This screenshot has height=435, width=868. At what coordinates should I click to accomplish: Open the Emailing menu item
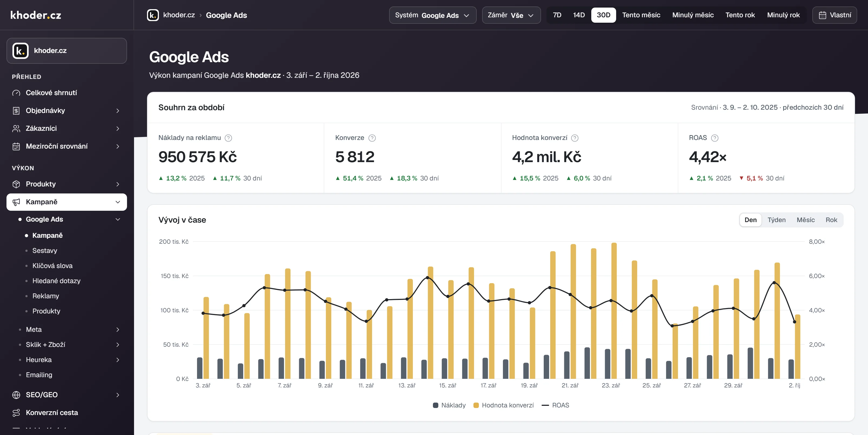point(39,375)
